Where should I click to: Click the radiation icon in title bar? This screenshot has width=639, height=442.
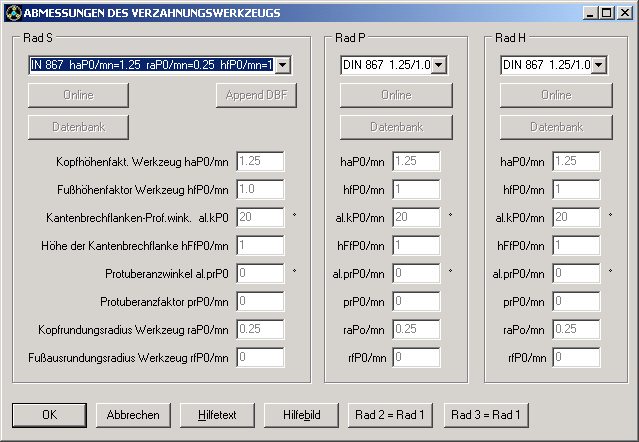point(12,12)
